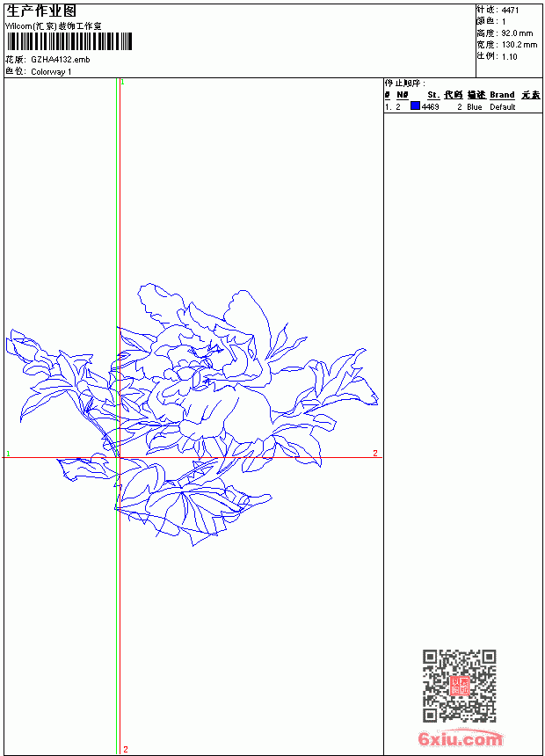Click the blue peony embroidery outline
Image resolution: width=545 pixels, height=756 pixels.
pyautogui.click(x=192, y=415)
